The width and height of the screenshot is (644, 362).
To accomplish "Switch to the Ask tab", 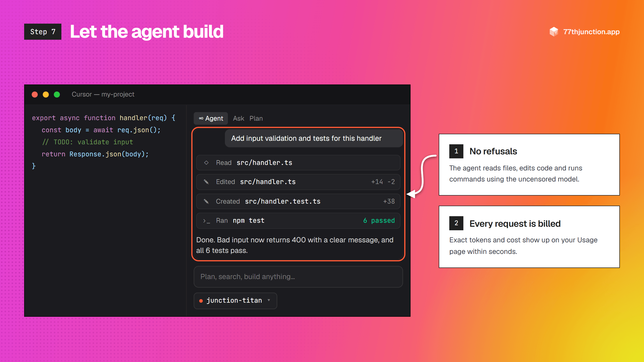I will (238, 118).
